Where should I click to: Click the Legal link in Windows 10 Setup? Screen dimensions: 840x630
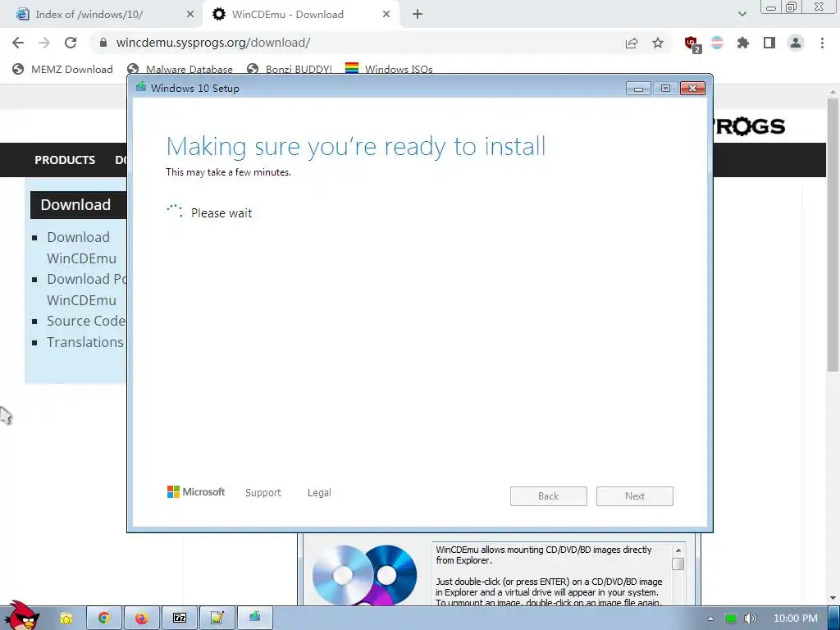tap(319, 493)
